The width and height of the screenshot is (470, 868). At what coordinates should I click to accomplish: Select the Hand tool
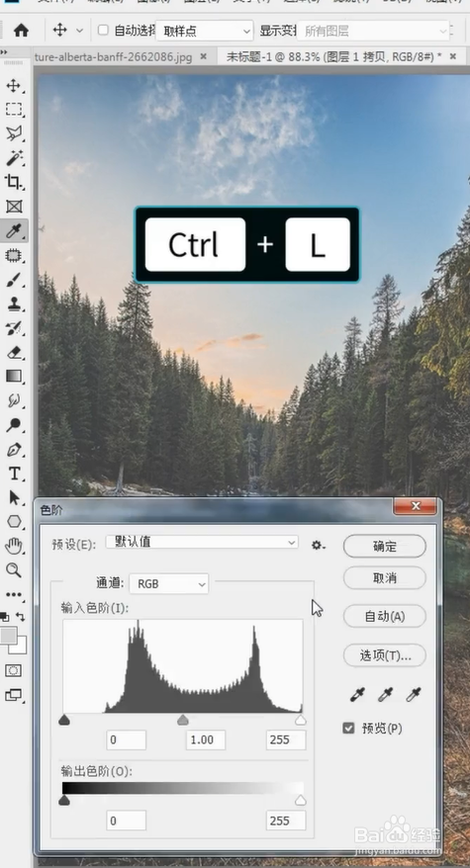pyautogui.click(x=14, y=546)
